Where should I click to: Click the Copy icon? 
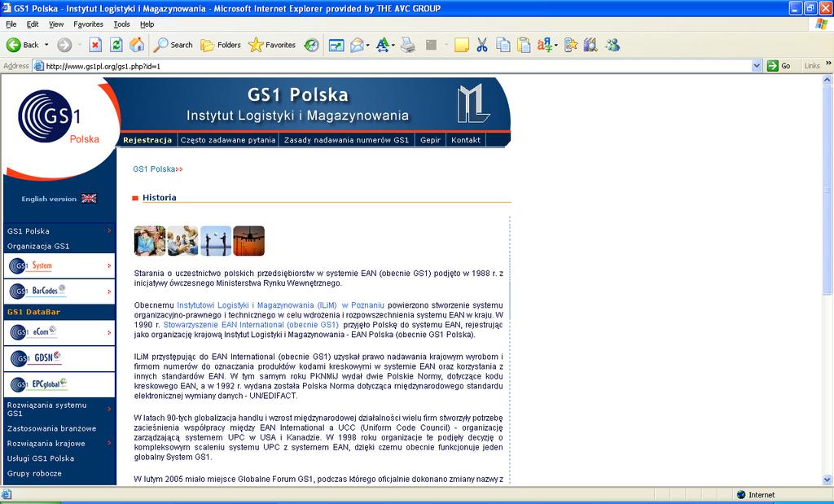[x=503, y=46]
